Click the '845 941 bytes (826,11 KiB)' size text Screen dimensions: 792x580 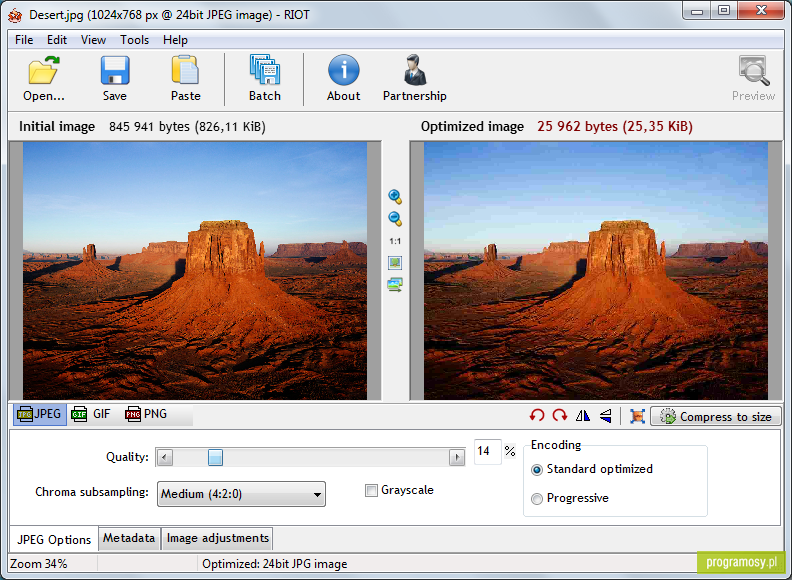[x=187, y=126]
